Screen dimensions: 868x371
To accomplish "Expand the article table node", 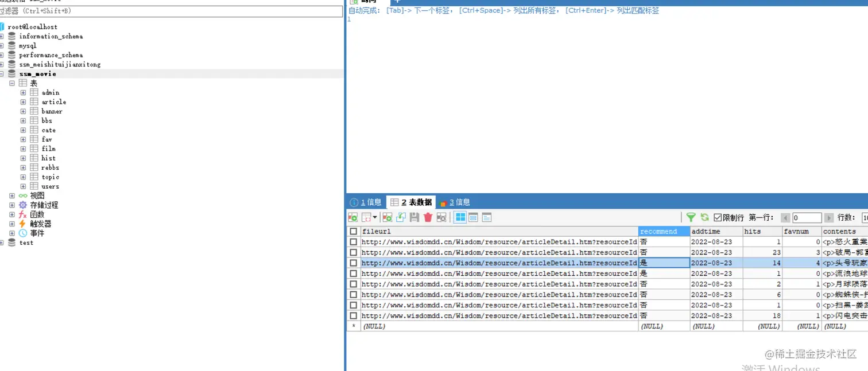I will 23,102.
